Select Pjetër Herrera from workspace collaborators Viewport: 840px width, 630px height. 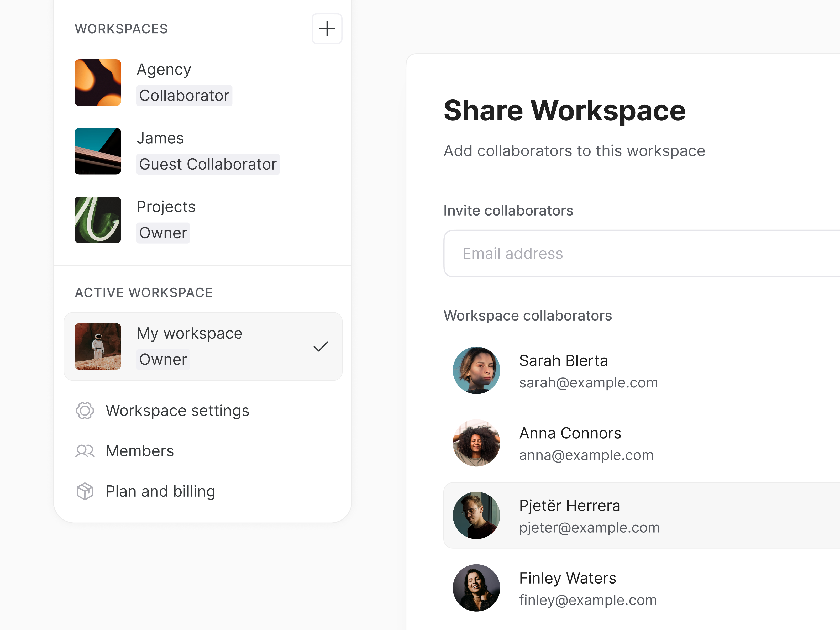point(570,515)
